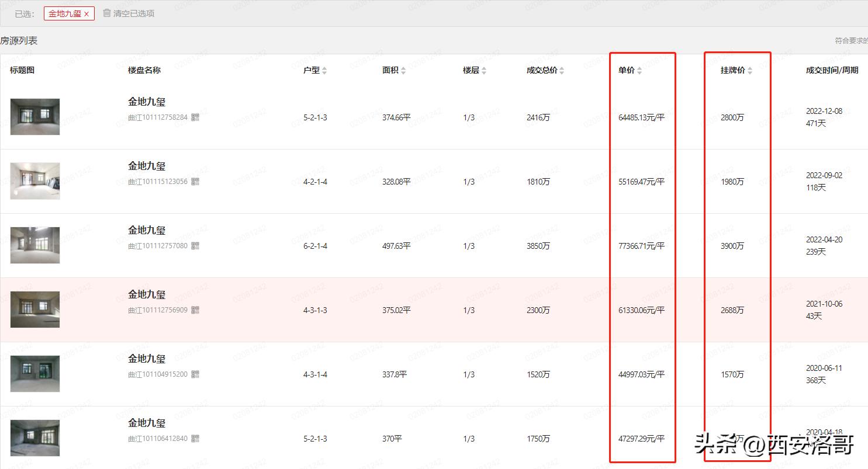Select the 370平 area cell

coord(392,439)
